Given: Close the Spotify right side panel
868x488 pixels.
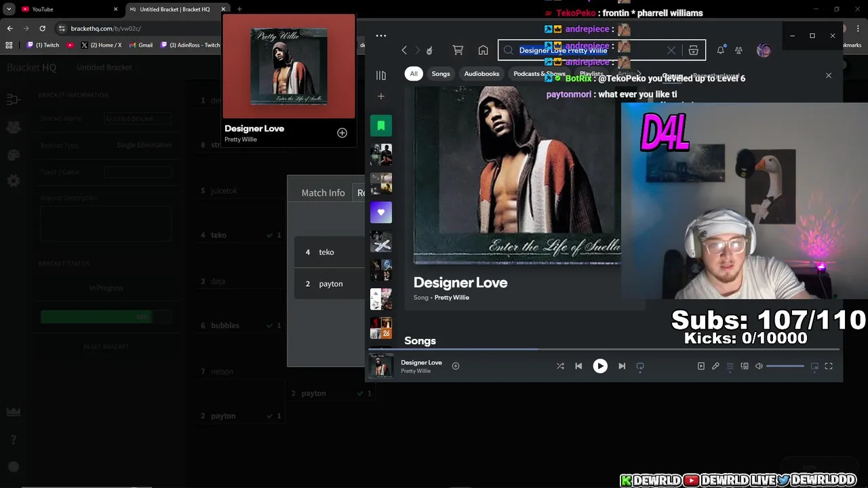Looking at the screenshot, I should coord(828,75).
